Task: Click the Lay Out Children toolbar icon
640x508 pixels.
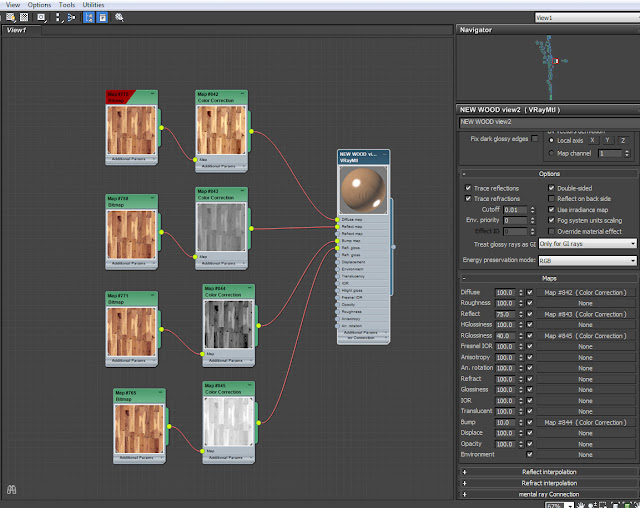Action: click(71, 18)
